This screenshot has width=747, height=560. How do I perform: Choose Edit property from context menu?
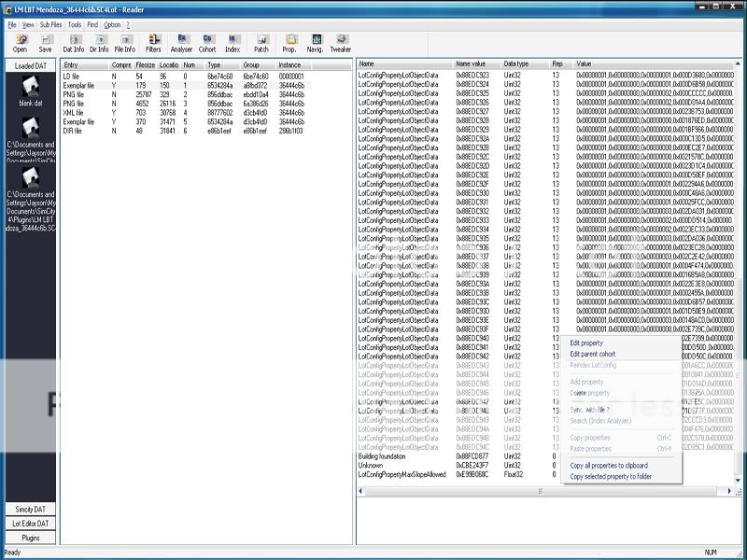coord(586,343)
